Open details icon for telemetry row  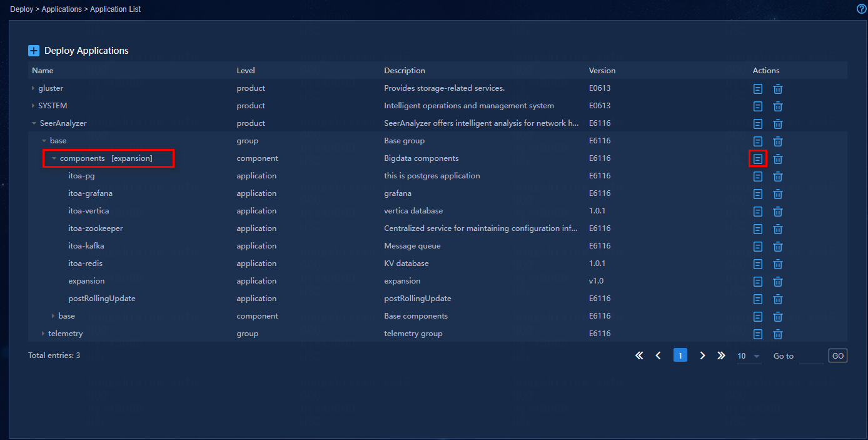click(x=758, y=334)
